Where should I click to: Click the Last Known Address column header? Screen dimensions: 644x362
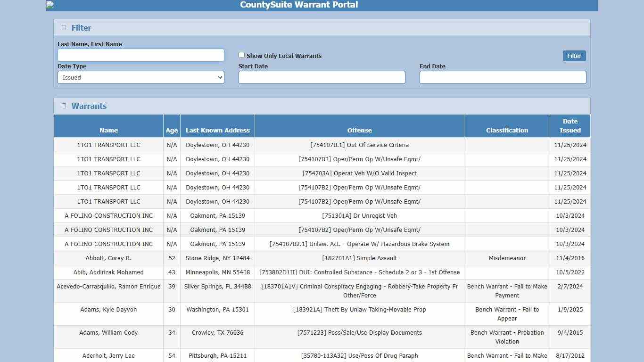click(x=217, y=130)
